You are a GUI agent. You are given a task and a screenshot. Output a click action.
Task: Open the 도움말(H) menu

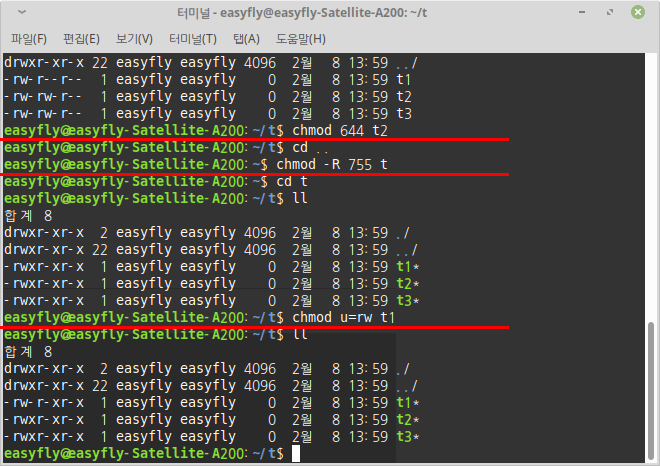[301, 39]
